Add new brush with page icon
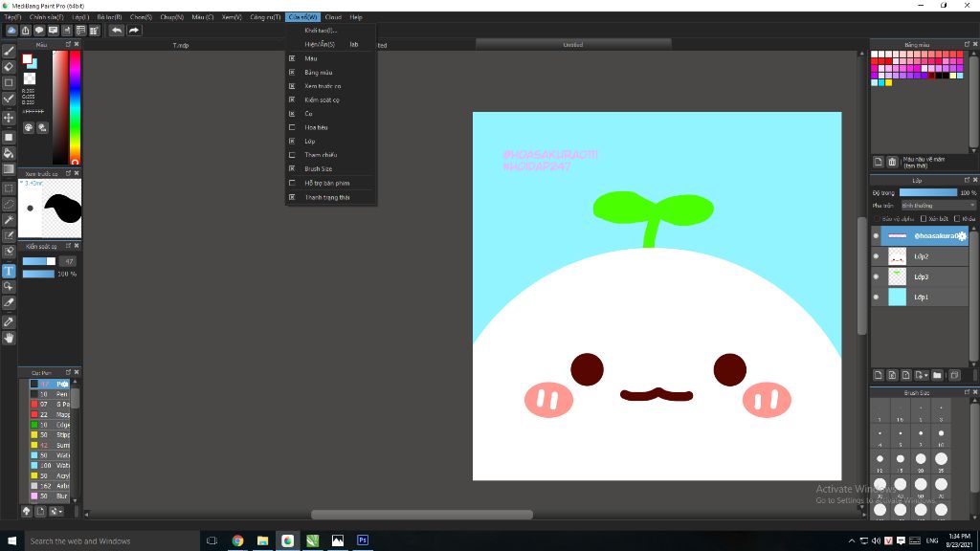 click(x=40, y=511)
